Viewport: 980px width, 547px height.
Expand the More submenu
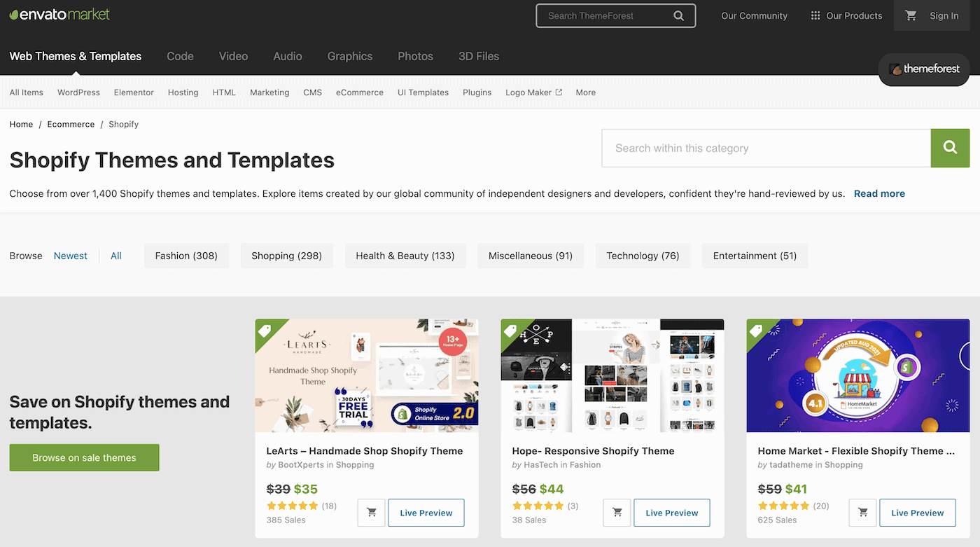586,92
